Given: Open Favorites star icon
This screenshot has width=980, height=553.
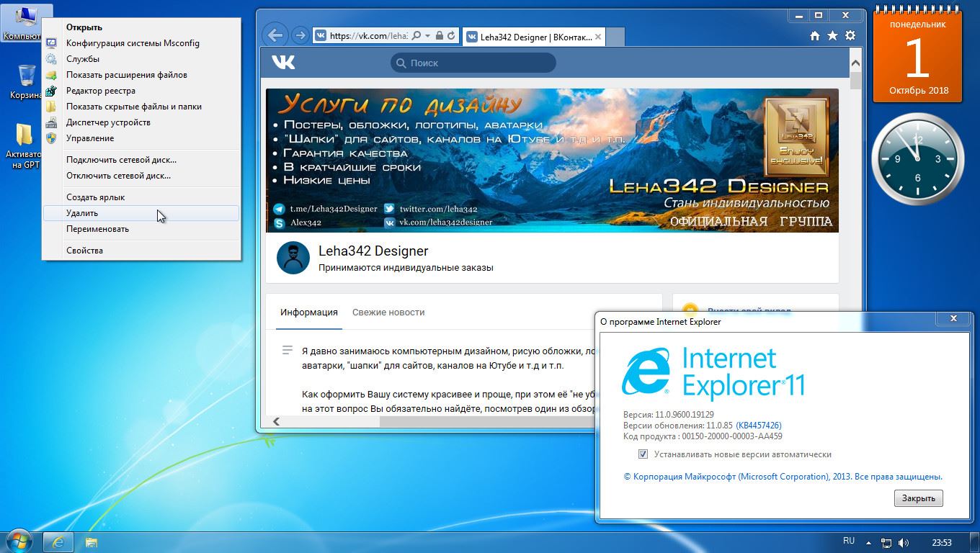Looking at the screenshot, I should pyautogui.click(x=832, y=36).
